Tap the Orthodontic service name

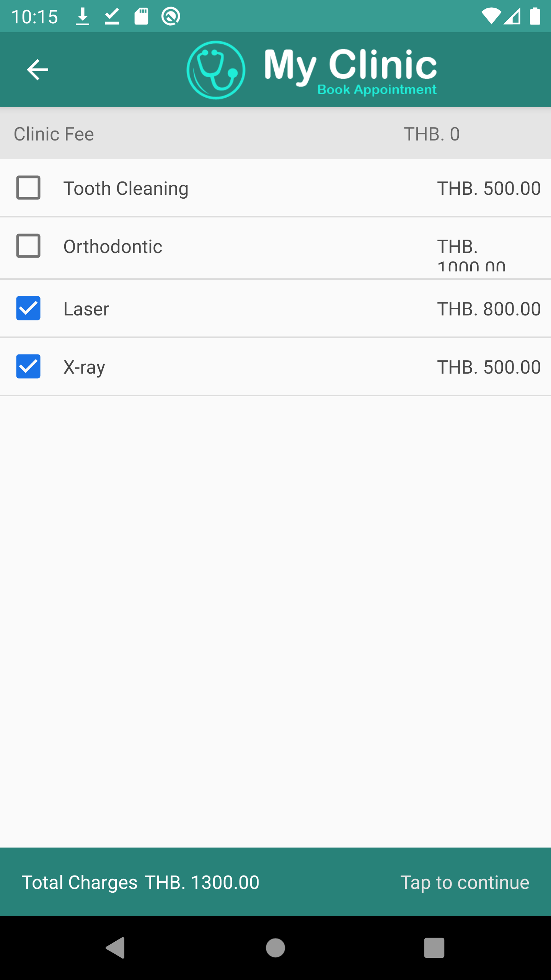pyautogui.click(x=113, y=247)
